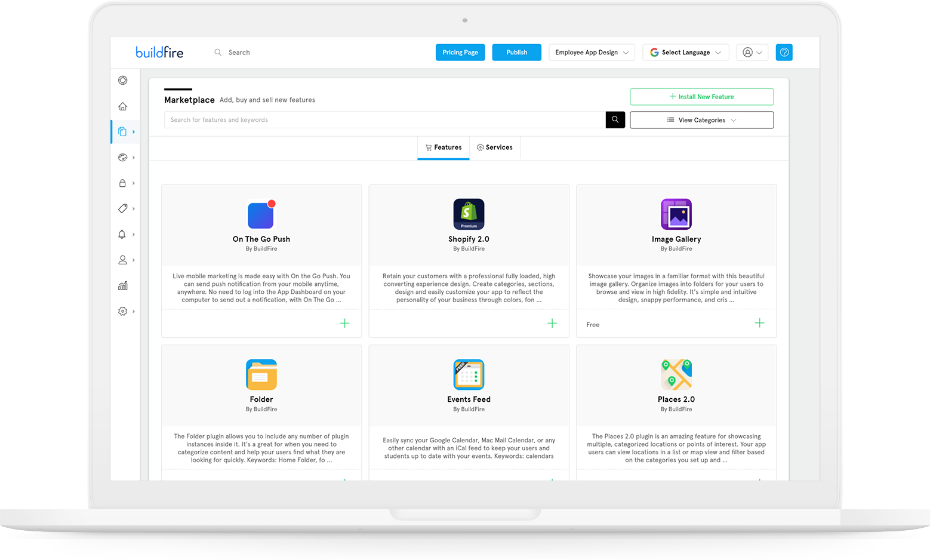This screenshot has width=930, height=560.
Task: Open the On The Go Push title
Action: pos(261,239)
